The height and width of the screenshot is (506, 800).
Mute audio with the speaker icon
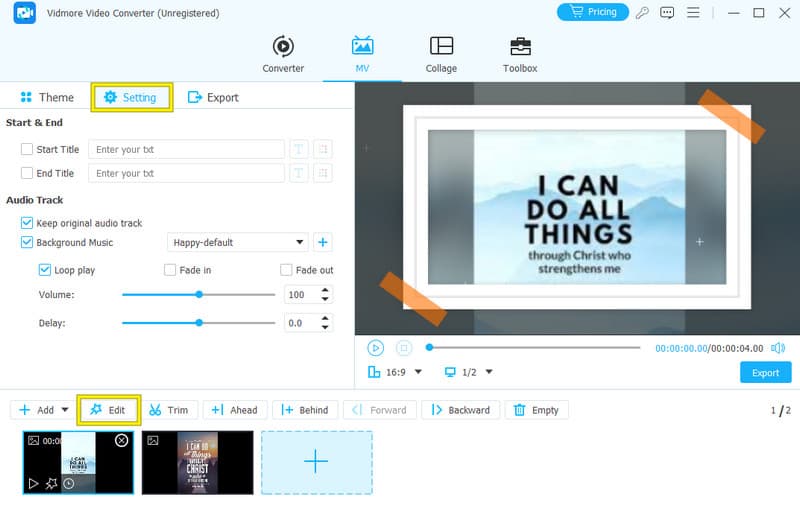point(777,348)
